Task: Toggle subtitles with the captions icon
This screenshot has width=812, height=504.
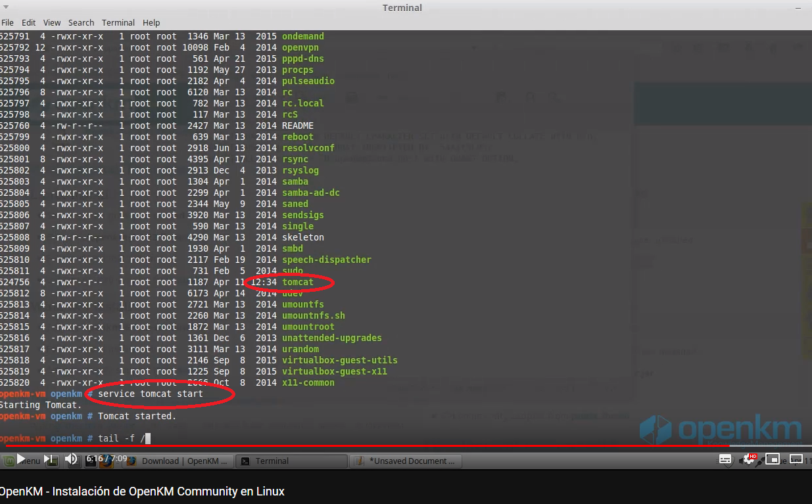Action: [725, 459]
